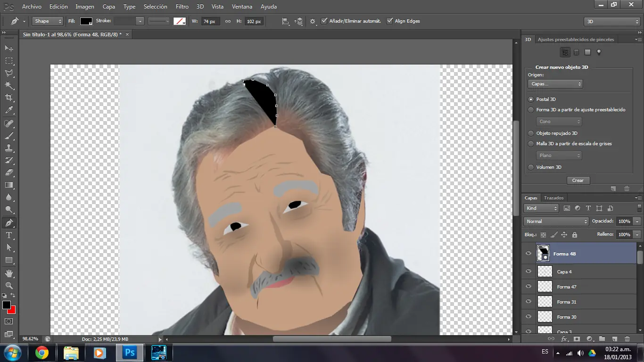Viewport: 644px width, 362px height.
Task: Open the Capa menu
Action: (x=109, y=7)
